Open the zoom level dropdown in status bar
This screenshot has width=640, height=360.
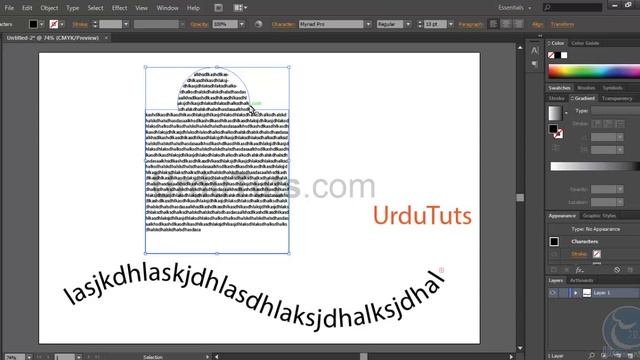(x=29, y=357)
